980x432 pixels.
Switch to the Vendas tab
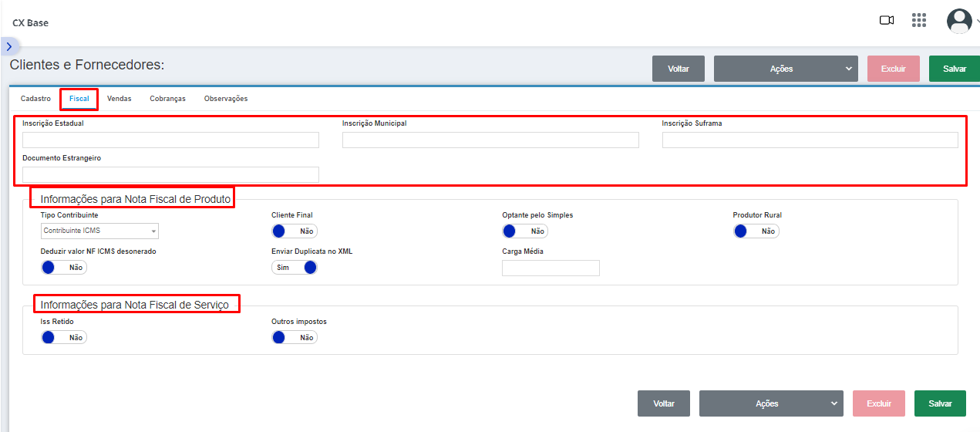pyautogui.click(x=119, y=99)
